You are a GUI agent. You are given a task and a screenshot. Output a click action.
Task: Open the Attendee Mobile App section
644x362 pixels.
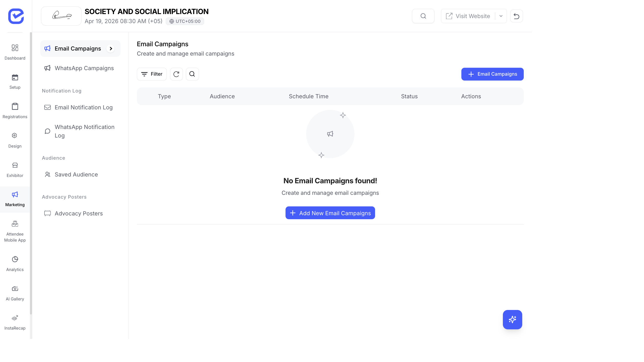[15, 231]
